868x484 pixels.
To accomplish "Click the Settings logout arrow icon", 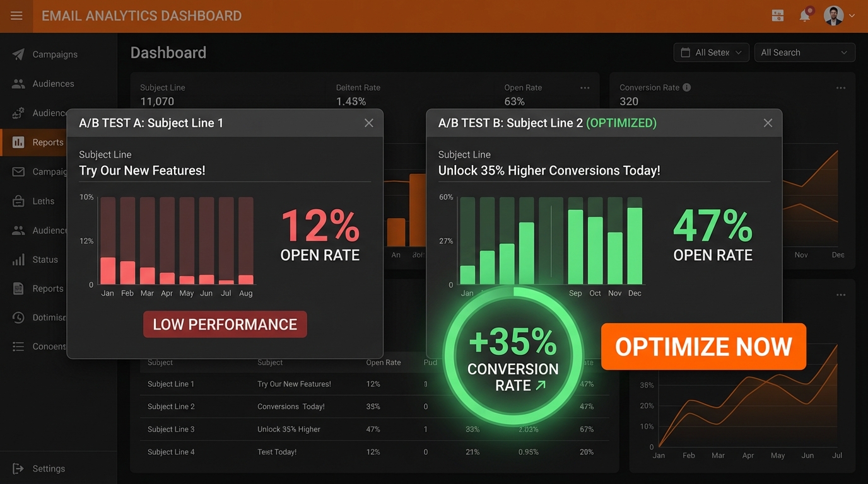I will (x=18, y=468).
